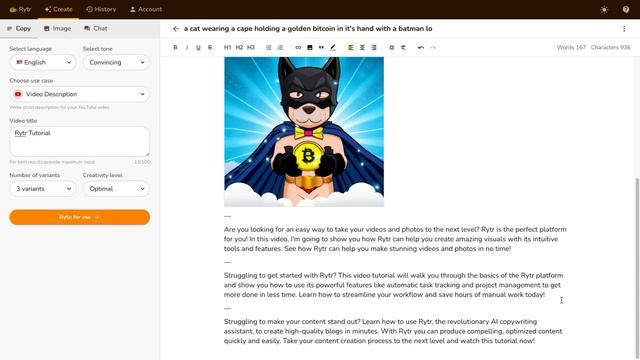Clear text formatting

(403, 47)
